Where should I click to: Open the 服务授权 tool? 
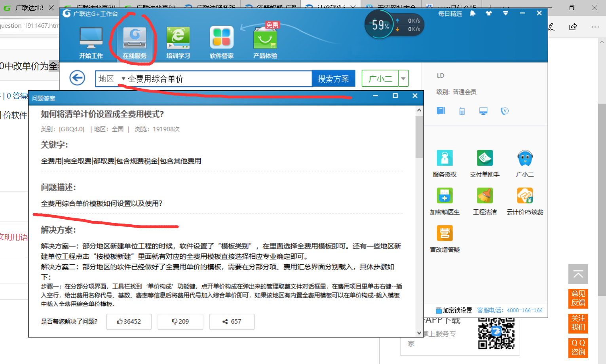coord(445,164)
